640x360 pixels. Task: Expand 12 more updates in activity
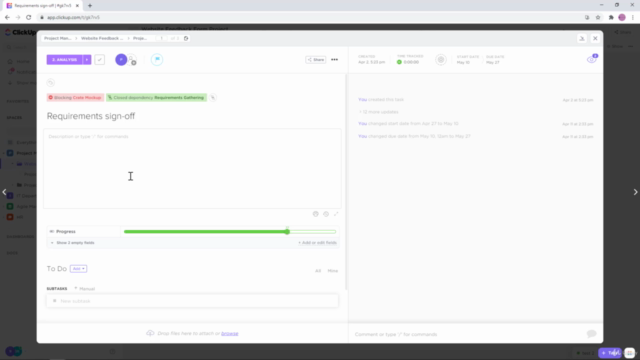click(379, 112)
